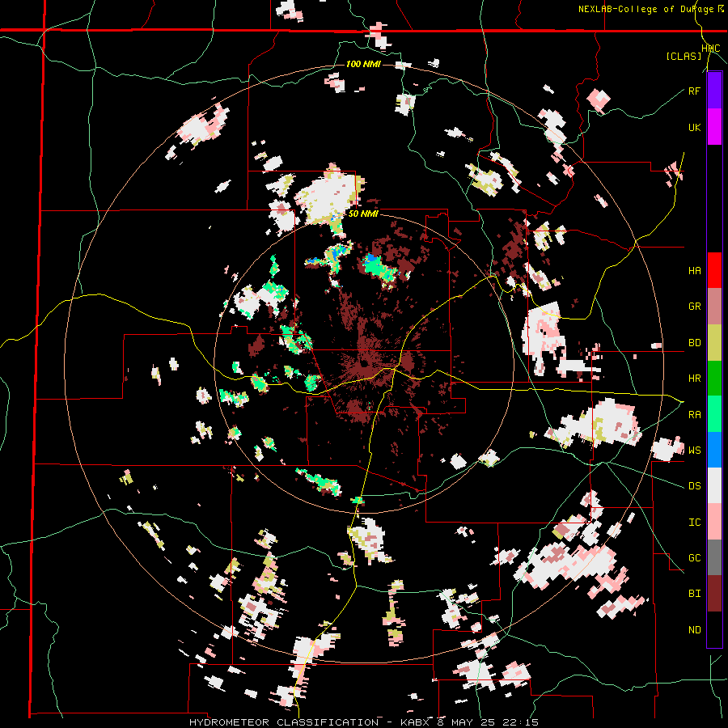Click the Hydrometeor Classification title caption
Image resolution: width=728 pixels, height=728 pixels.
364,722
